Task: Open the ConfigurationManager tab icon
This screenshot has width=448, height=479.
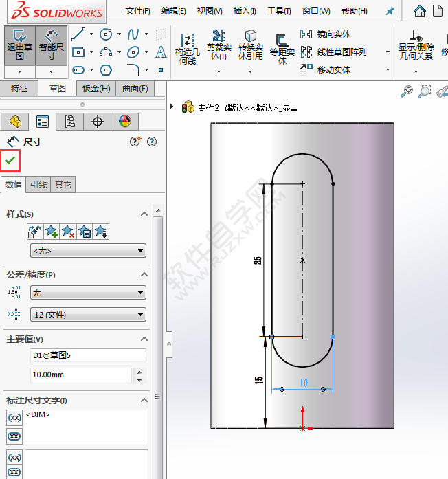Action: tap(70, 122)
